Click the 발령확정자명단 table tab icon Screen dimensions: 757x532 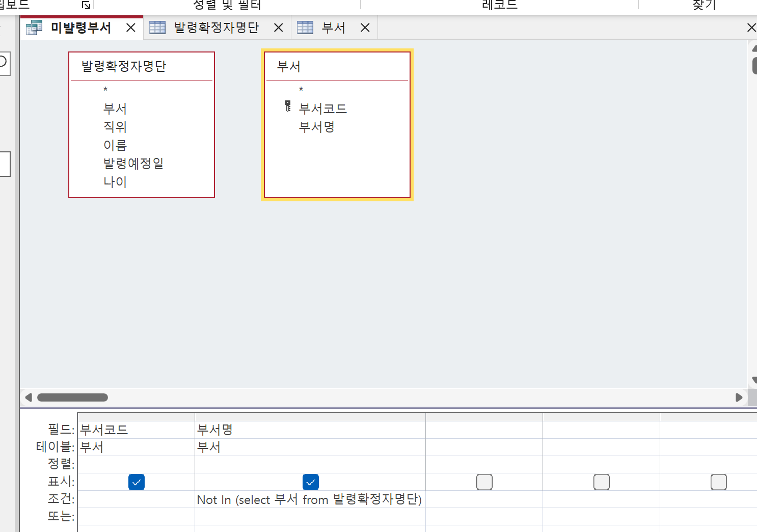click(x=157, y=28)
